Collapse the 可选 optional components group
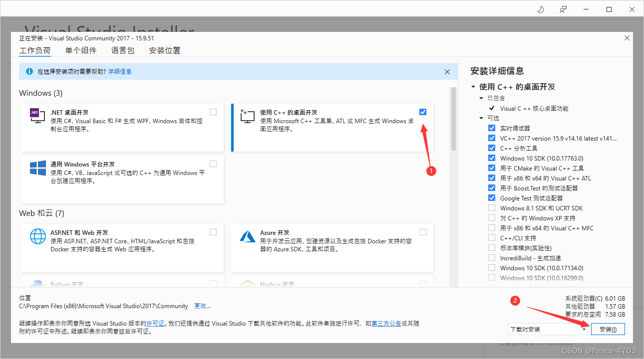The image size is (644, 359). click(482, 118)
